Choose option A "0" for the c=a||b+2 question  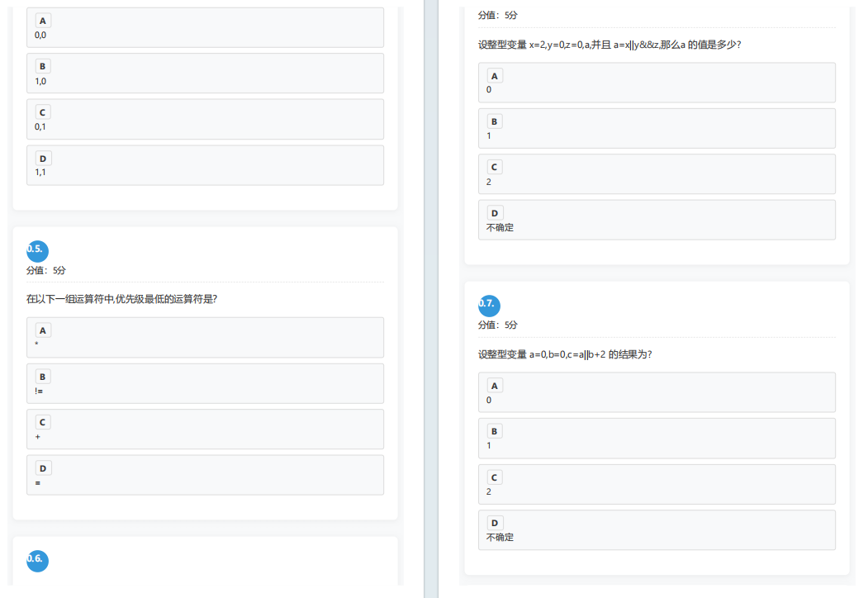(657, 392)
